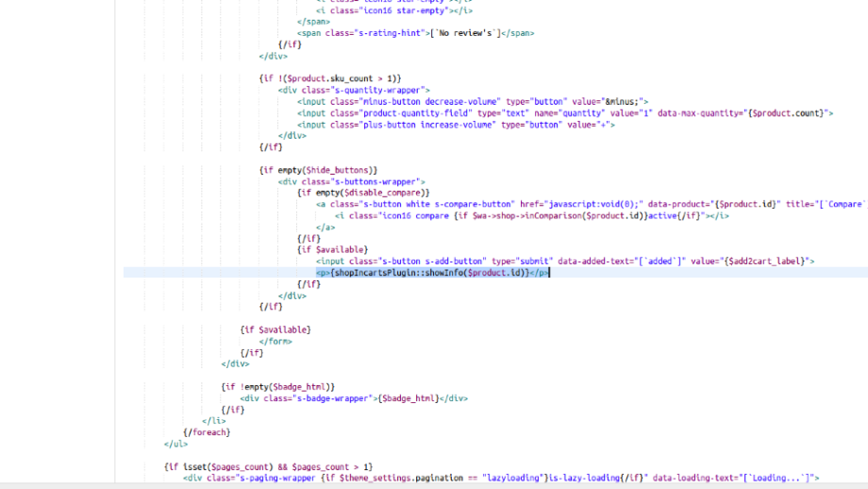
Task: Click the highlighted shopIncartsPlugin::showInfo line
Action: (x=432, y=273)
